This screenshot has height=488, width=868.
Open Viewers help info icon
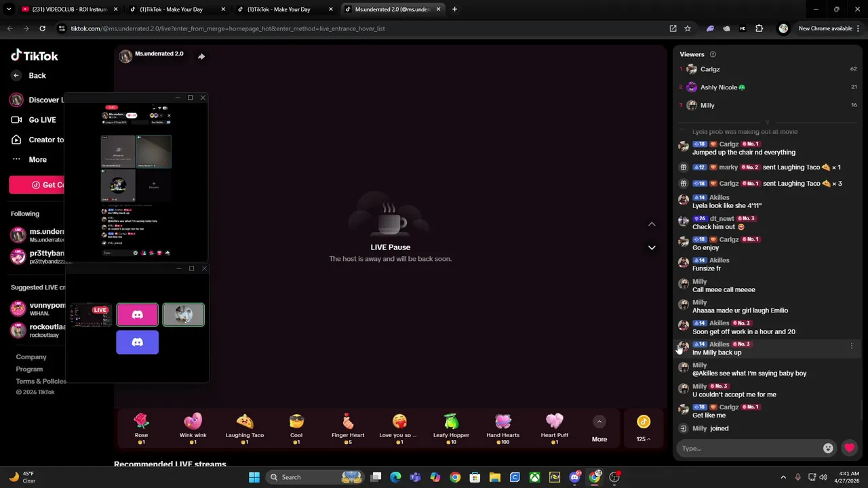[x=713, y=54]
